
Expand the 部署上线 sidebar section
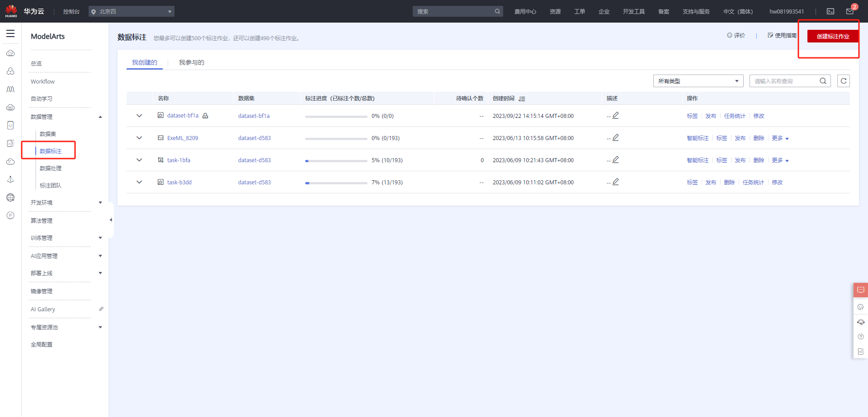pyautogui.click(x=100, y=273)
